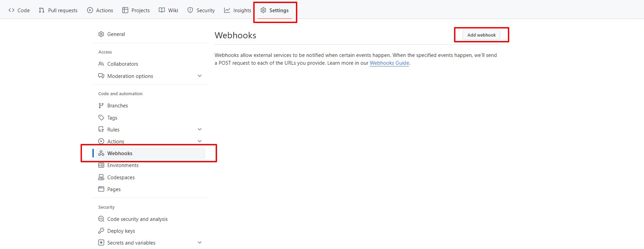This screenshot has width=644, height=249.
Task: Select Webhooks in the settings sidebar
Action: [120, 153]
